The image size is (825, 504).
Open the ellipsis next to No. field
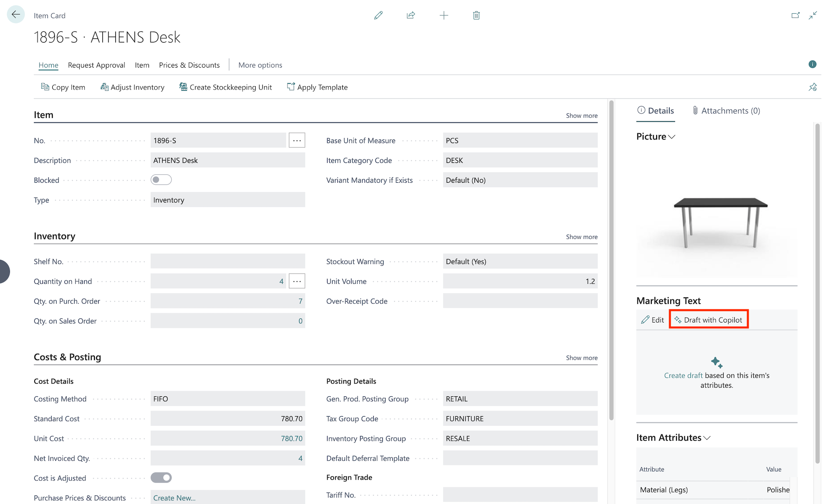click(297, 140)
